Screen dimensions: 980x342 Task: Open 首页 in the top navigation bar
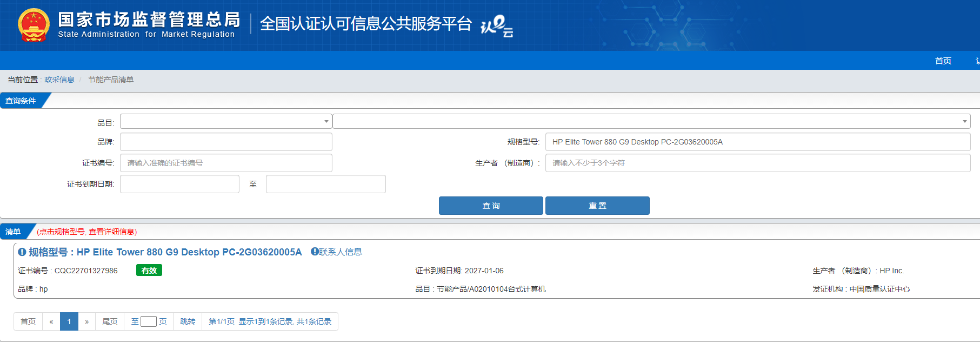point(943,61)
